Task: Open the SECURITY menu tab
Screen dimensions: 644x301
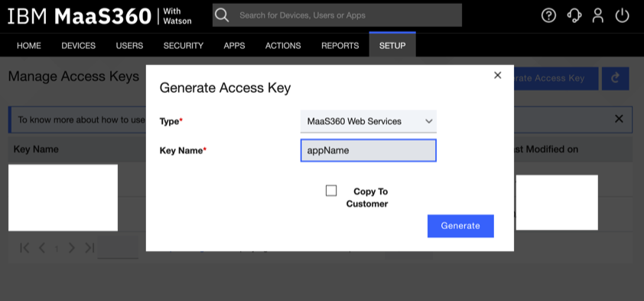Action: (183, 46)
